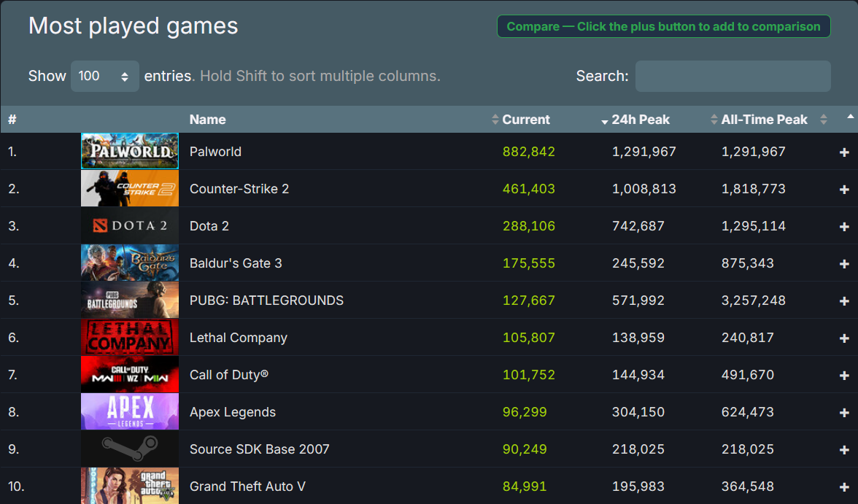Click the Most played games heading
Image resolution: width=858 pixels, height=504 pixels.
(133, 26)
